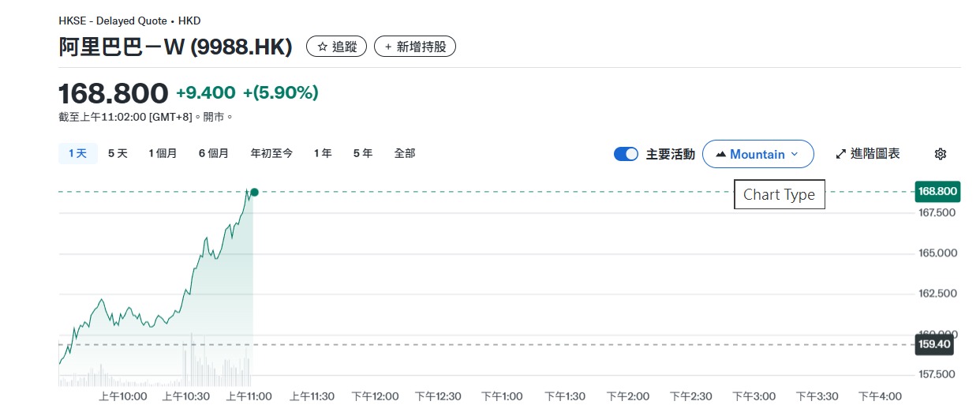The image size is (980, 420).
Task: Show the 6 個月 chart range
Action: pyautogui.click(x=213, y=153)
